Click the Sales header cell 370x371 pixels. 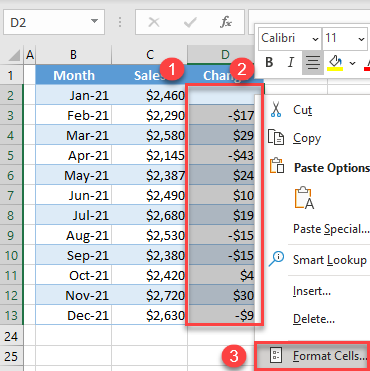(x=150, y=75)
